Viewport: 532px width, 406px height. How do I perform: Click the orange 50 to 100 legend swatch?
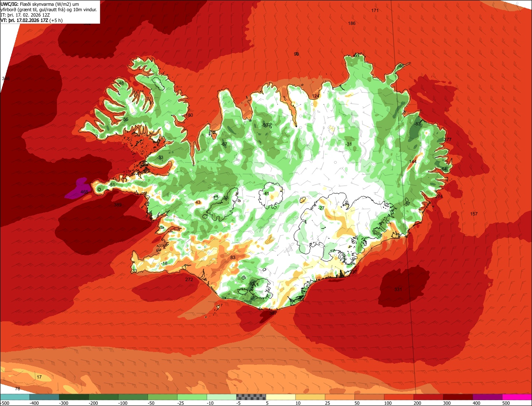[x=369, y=397]
